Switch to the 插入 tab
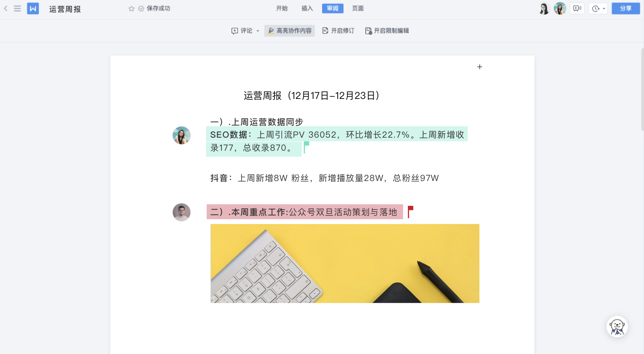This screenshot has height=354, width=644. (307, 8)
